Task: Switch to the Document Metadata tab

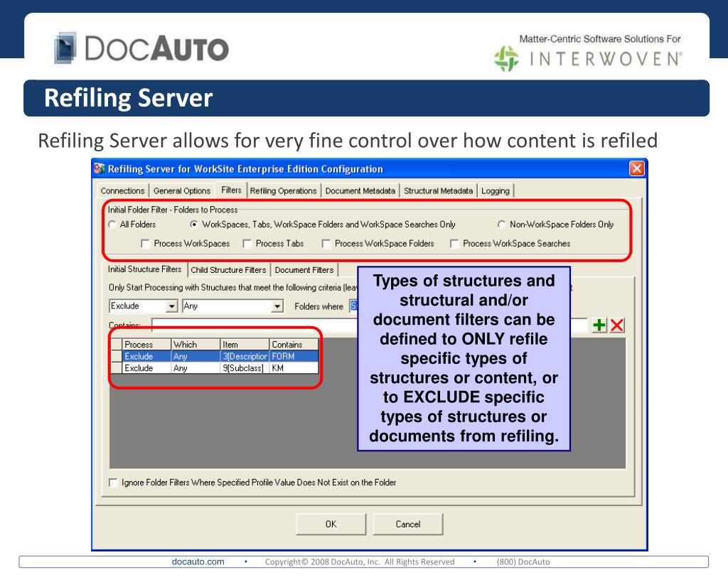Action: click(360, 190)
